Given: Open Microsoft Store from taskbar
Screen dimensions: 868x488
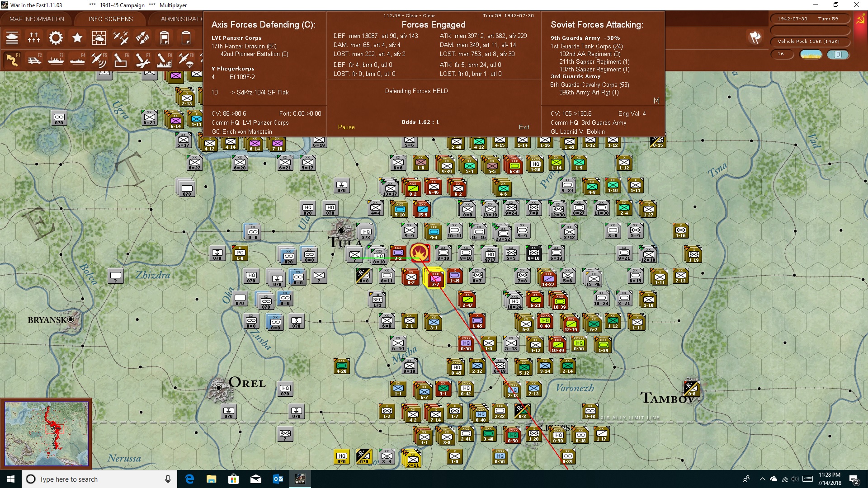Looking at the screenshot, I should coord(233,479).
